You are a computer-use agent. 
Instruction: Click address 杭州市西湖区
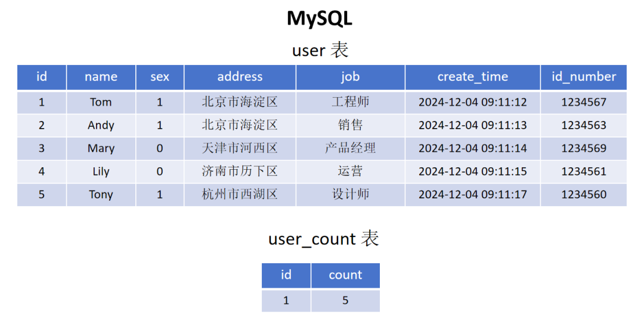point(240,194)
